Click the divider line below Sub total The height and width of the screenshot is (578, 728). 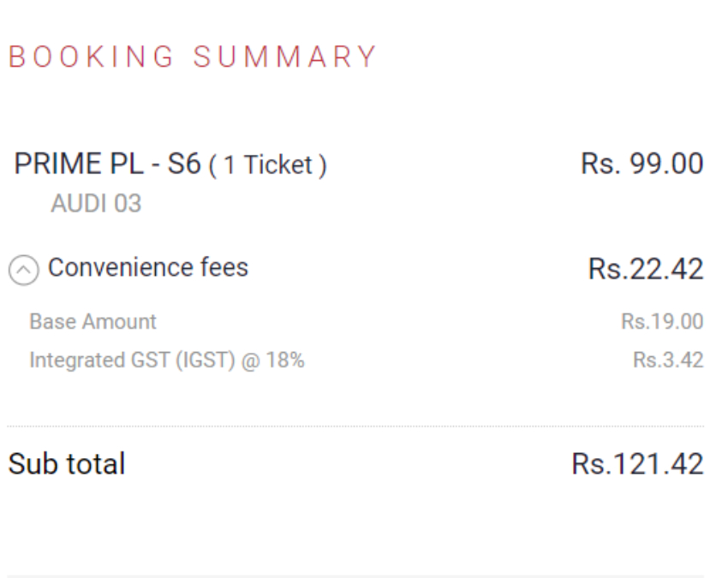tap(355, 575)
